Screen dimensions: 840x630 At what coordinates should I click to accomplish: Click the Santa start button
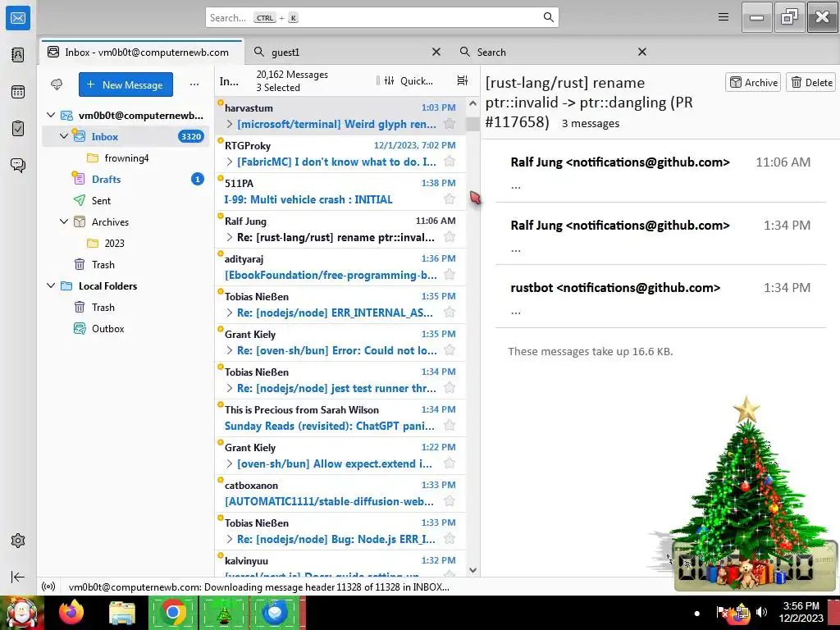[21, 612]
